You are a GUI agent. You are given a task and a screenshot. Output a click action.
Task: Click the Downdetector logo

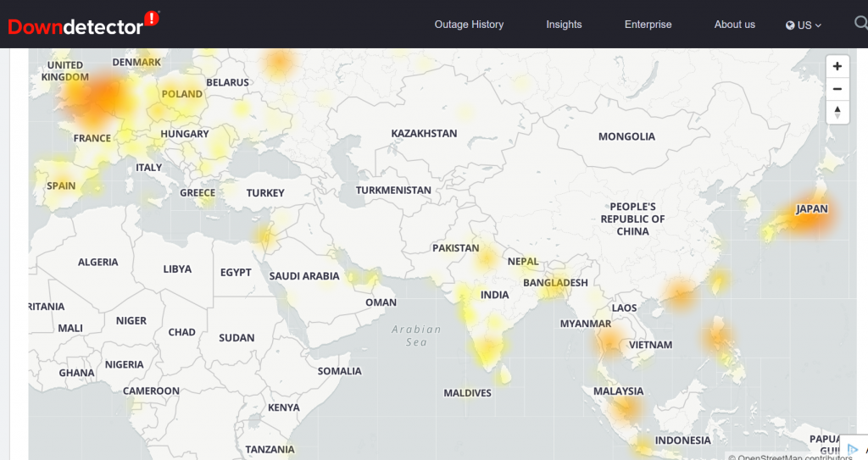tap(83, 24)
